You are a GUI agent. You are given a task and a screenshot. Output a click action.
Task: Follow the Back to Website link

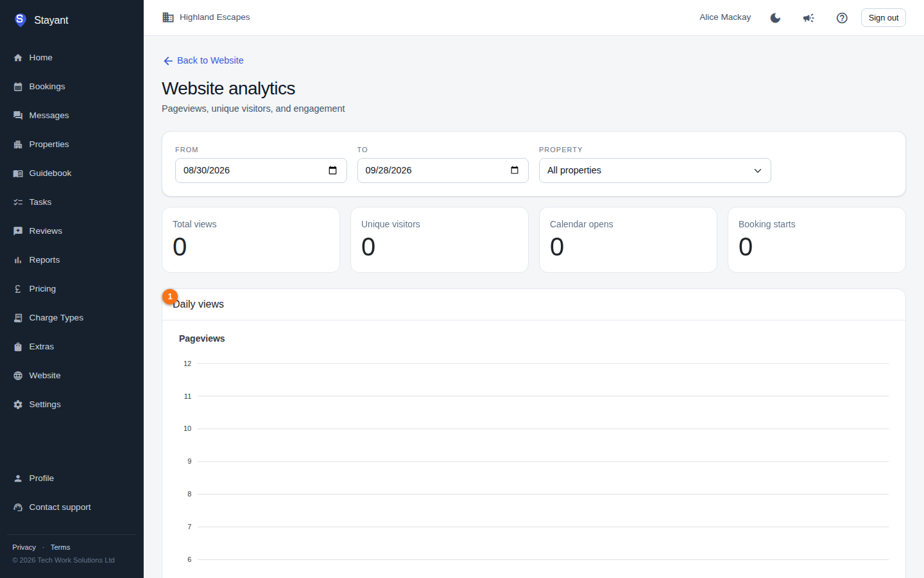pyautogui.click(x=203, y=60)
